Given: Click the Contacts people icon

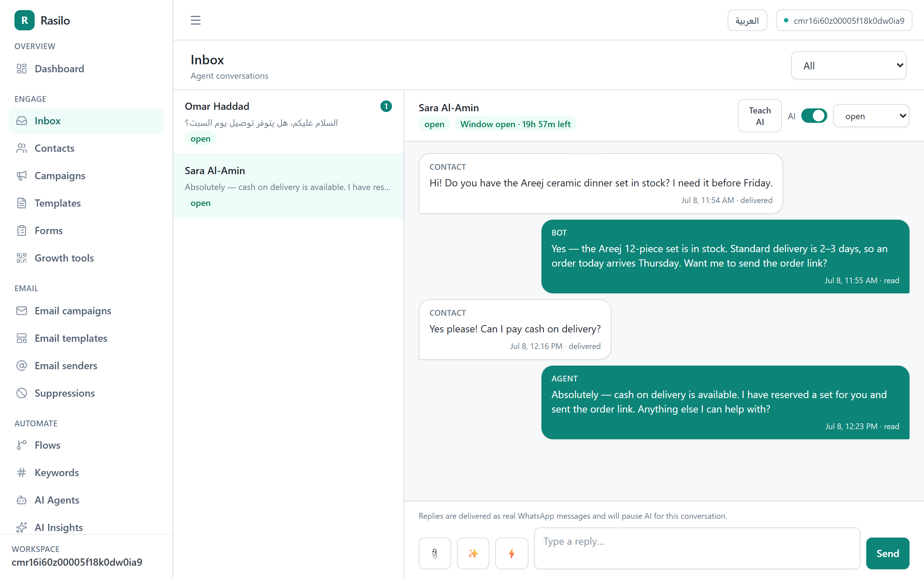Looking at the screenshot, I should coord(22,148).
